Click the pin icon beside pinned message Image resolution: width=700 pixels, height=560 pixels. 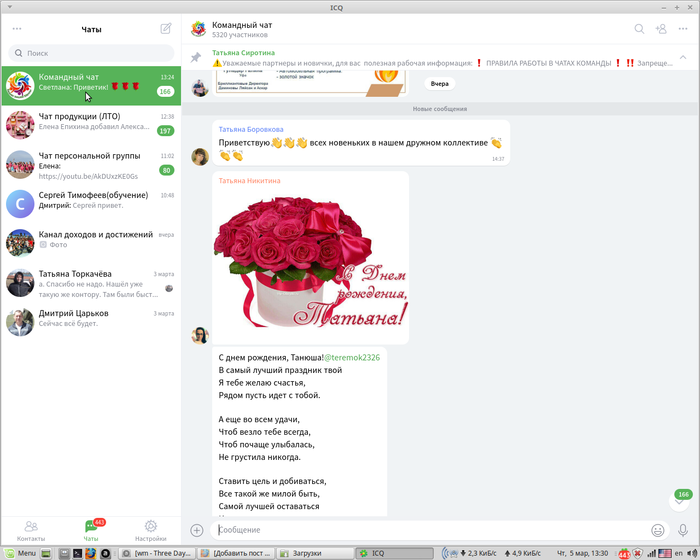(x=197, y=58)
